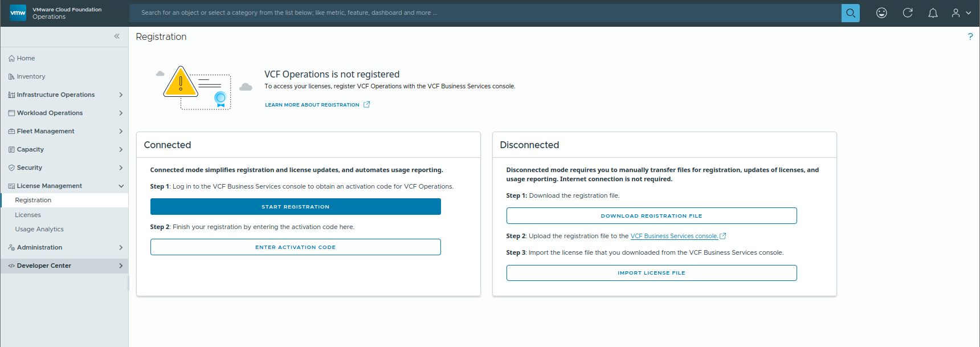Open Learn More About Registration link
The width and height of the screenshot is (980, 347).
(312, 105)
